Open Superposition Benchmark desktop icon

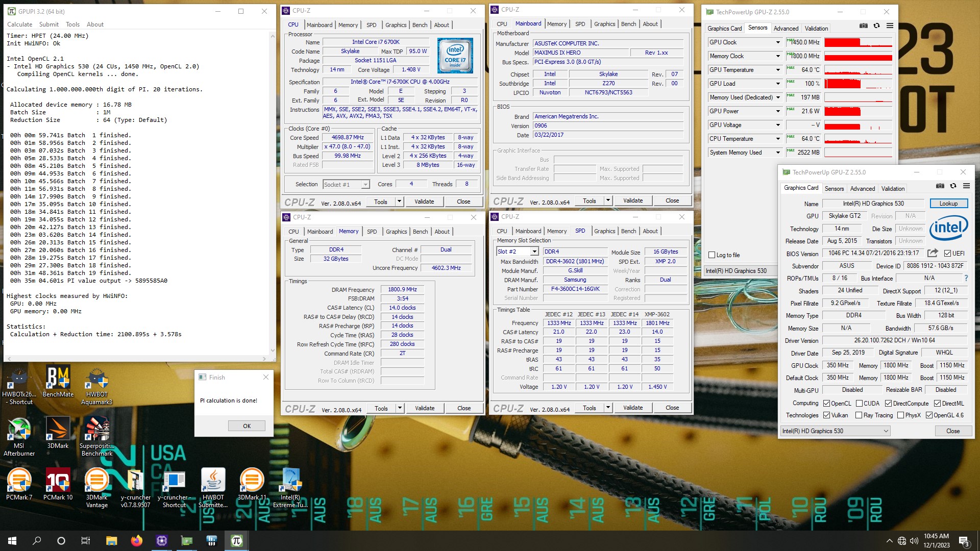[x=97, y=437]
